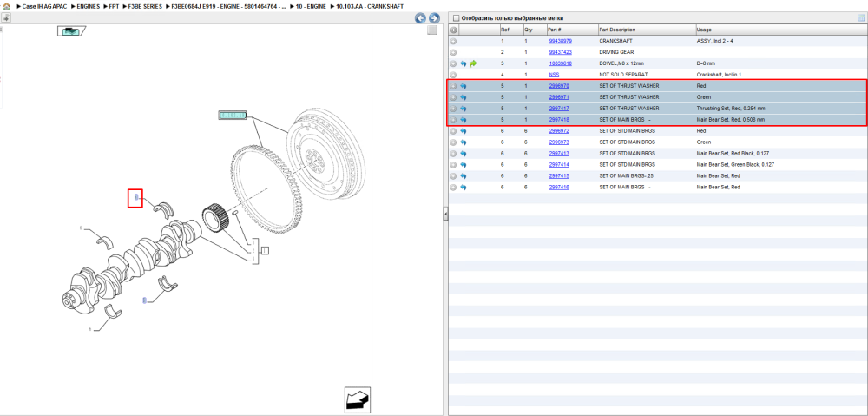
Task: Click the blue arrow icon for part 2996972
Action: coord(464,131)
